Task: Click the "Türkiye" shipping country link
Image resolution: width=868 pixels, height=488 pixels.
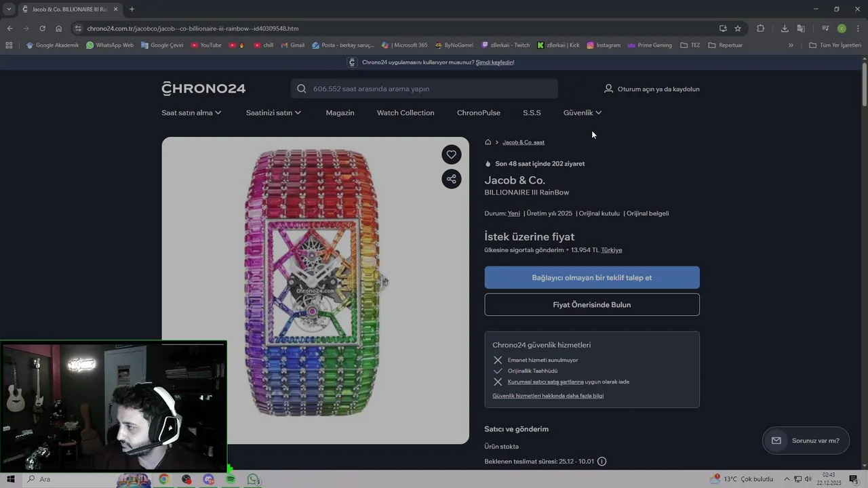Action: point(612,250)
